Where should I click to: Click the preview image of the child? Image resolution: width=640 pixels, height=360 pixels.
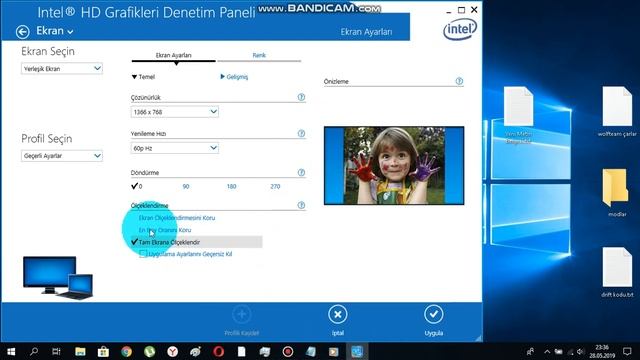click(x=394, y=166)
